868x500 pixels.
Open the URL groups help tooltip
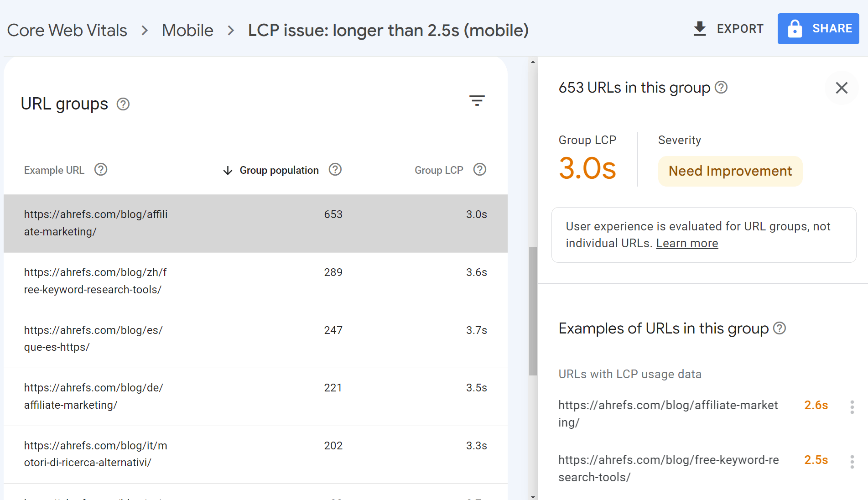[122, 104]
